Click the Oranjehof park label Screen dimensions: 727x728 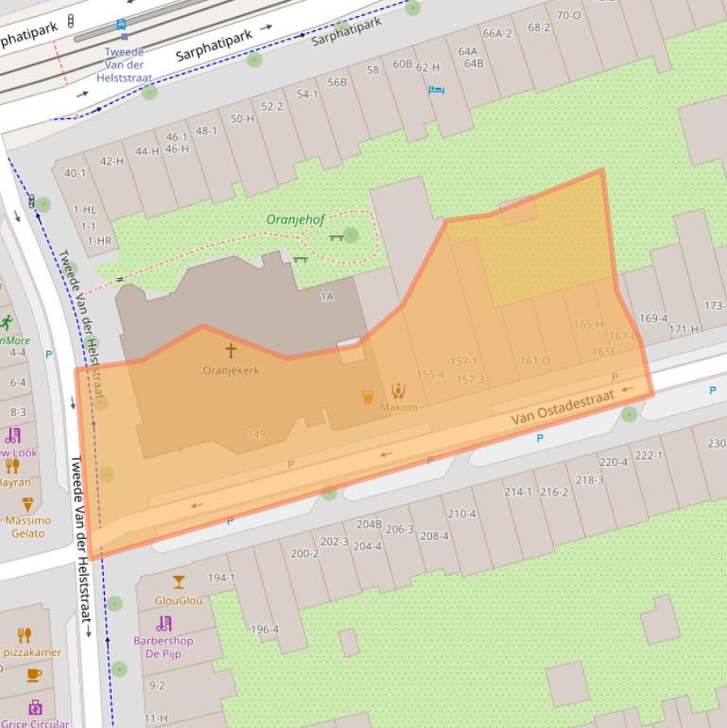click(x=295, y=219)
